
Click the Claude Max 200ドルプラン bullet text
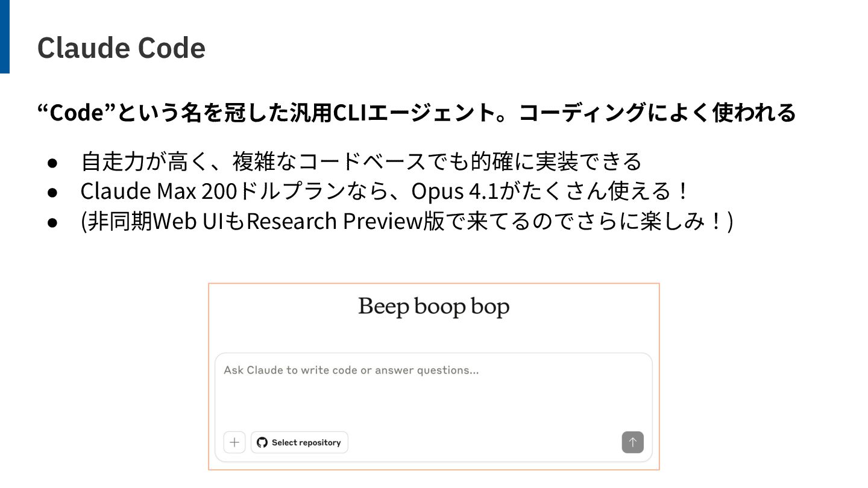[x=385, y=192]
